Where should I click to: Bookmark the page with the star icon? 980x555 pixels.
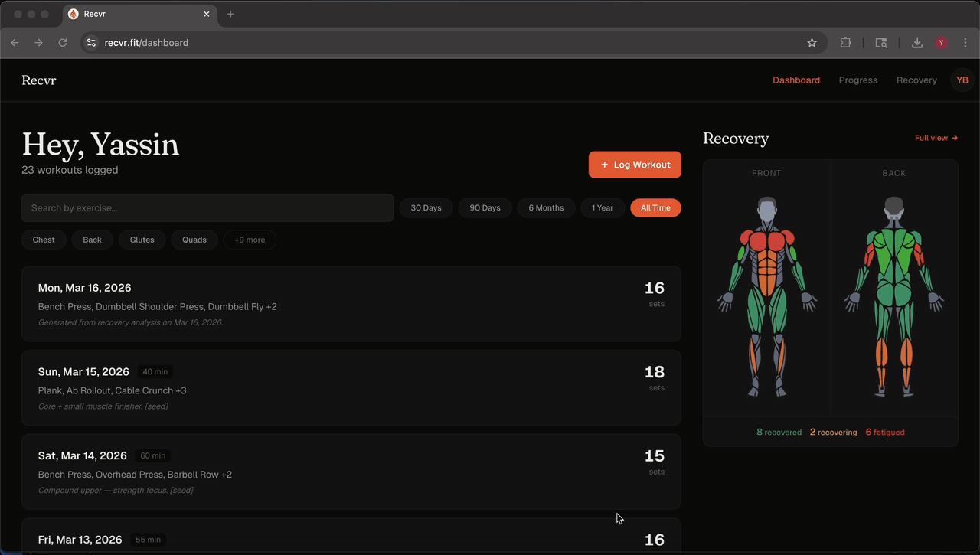[x=812, y=42]
